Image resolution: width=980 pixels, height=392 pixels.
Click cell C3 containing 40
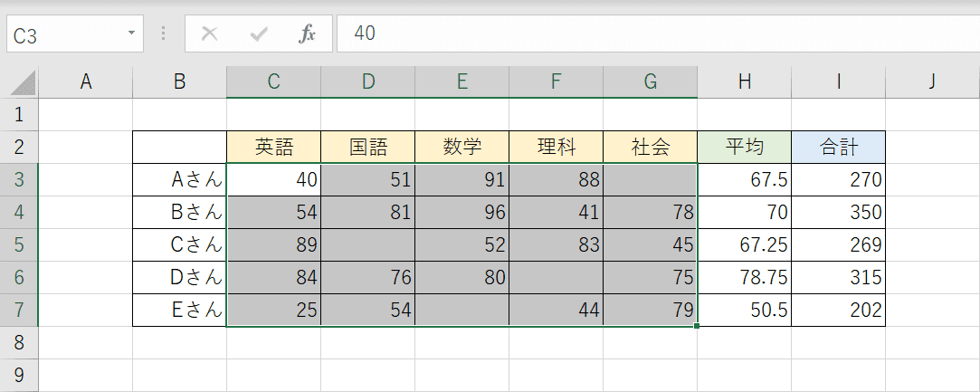click(x=274, y=179)
